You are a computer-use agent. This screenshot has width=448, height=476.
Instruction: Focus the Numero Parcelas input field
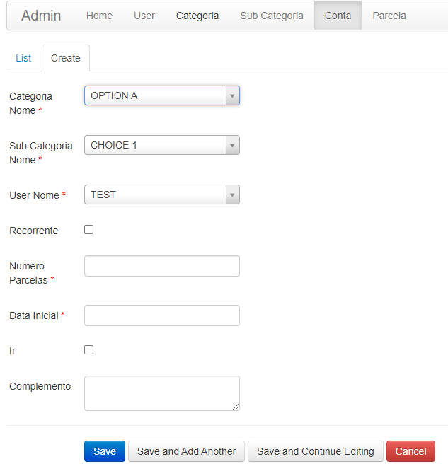click(162, 266)
